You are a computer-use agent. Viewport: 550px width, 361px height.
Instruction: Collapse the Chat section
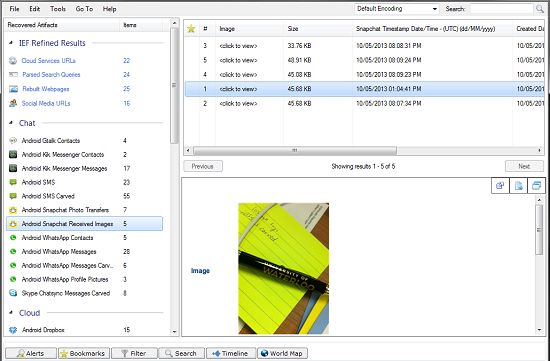pyautogui.click(x=11, y=123)
